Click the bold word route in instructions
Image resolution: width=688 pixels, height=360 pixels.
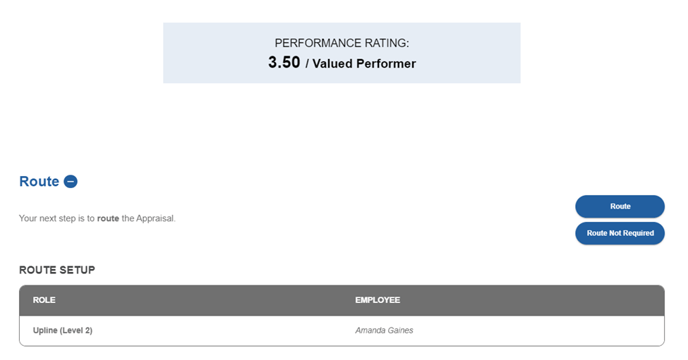tap(108, 219)
